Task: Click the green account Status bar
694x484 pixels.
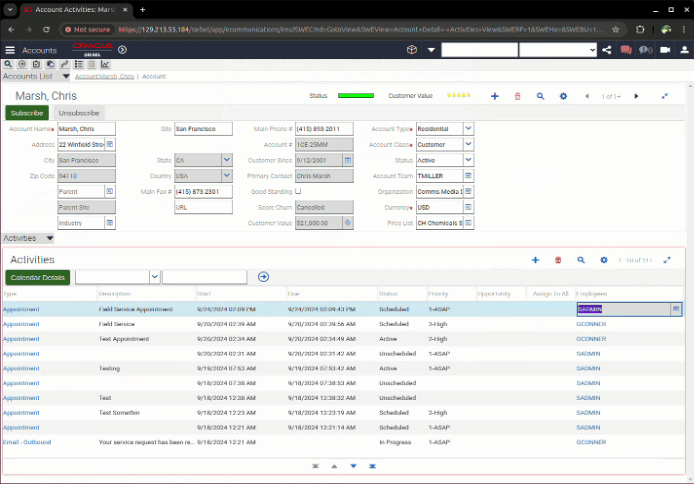Action: pos(356,96)
